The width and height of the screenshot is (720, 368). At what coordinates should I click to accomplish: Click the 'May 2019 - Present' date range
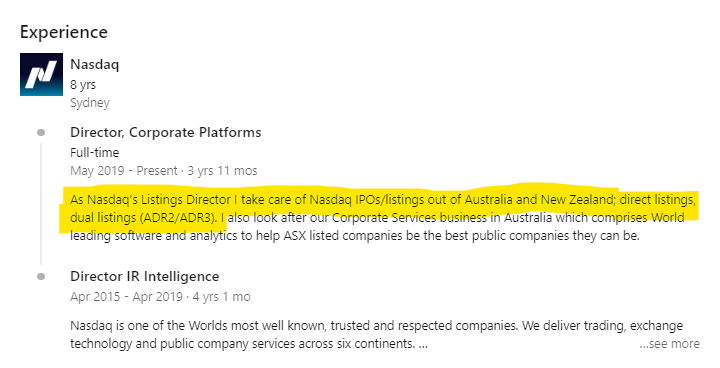tap(124, 171)
